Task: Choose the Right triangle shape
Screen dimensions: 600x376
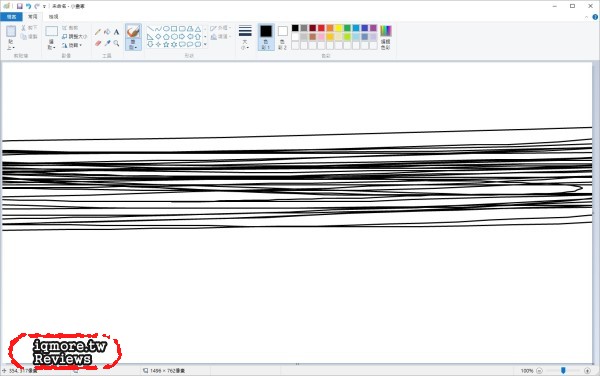Action: 150,37
